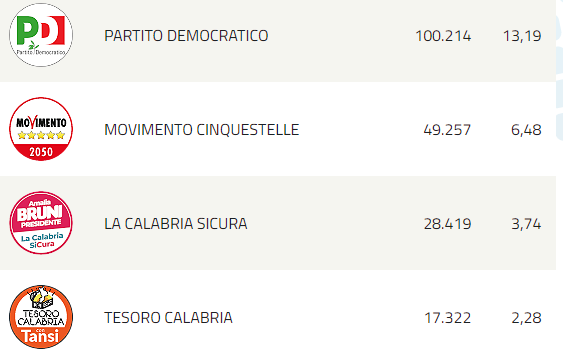Select the PARTITO DEMOCRATICO party name

pos(186,36)
